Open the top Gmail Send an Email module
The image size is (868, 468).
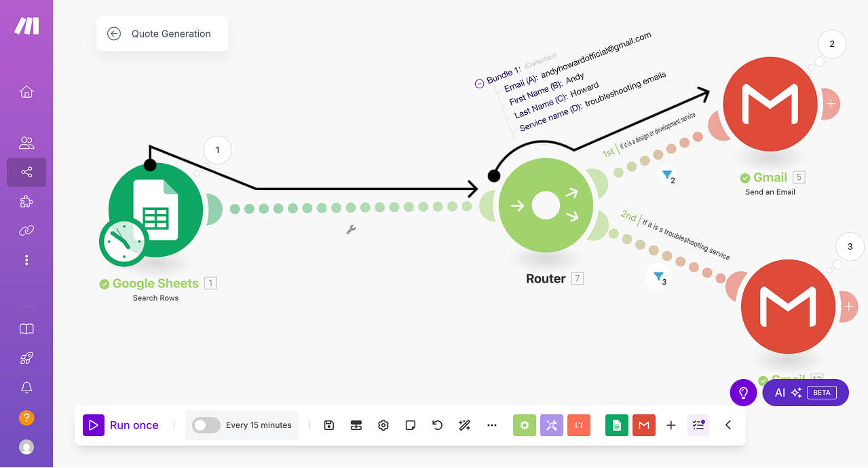(770, 103)
